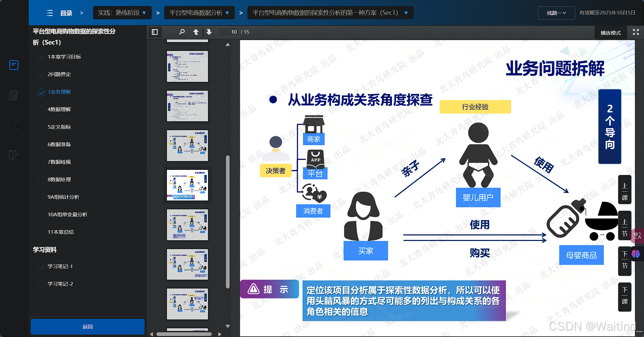The height and width of the screenshot is (337, 644).
Task: Open the translate floating icon
Action: [638, 236]
